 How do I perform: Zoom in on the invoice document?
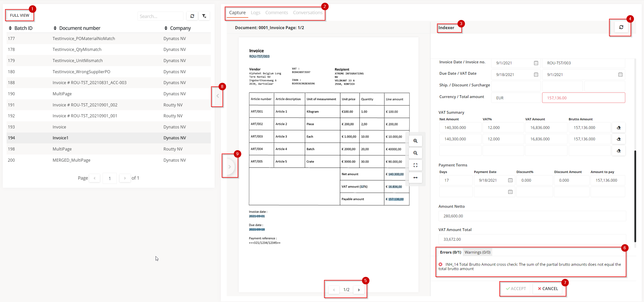[415, 141]
